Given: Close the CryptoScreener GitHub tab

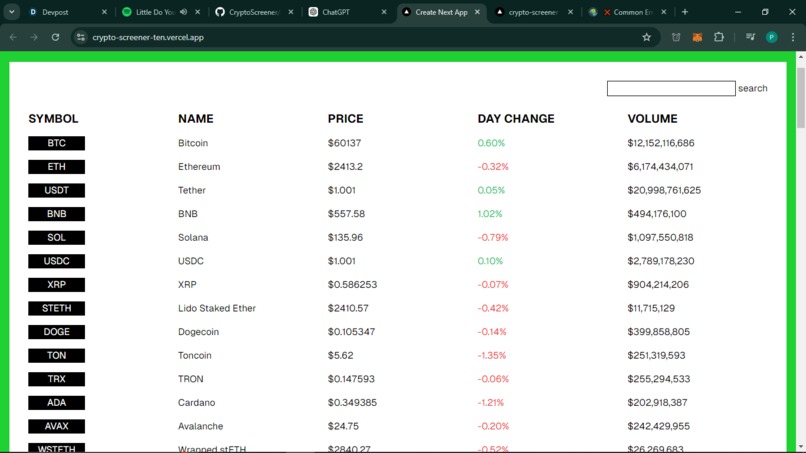Looking at the screenshot, I should tap(291, 12).
